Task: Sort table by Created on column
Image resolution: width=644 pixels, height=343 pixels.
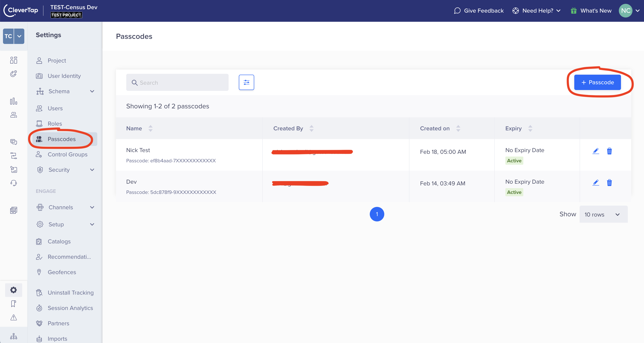Action: [x=458, y=128]
